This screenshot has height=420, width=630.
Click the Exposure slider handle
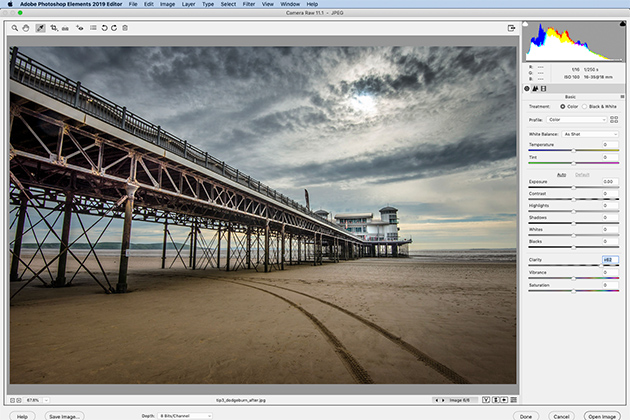coord(574,188)
